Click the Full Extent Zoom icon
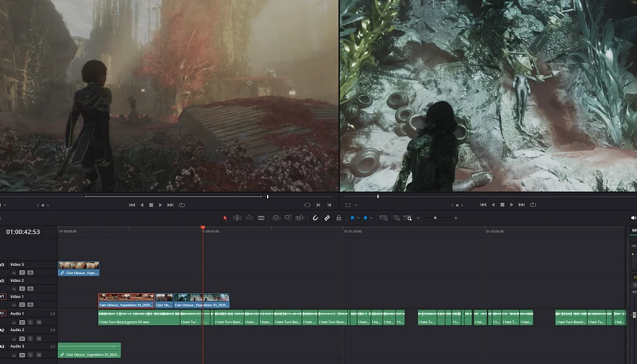The image size is (637, 364). [x=383, y=218]
